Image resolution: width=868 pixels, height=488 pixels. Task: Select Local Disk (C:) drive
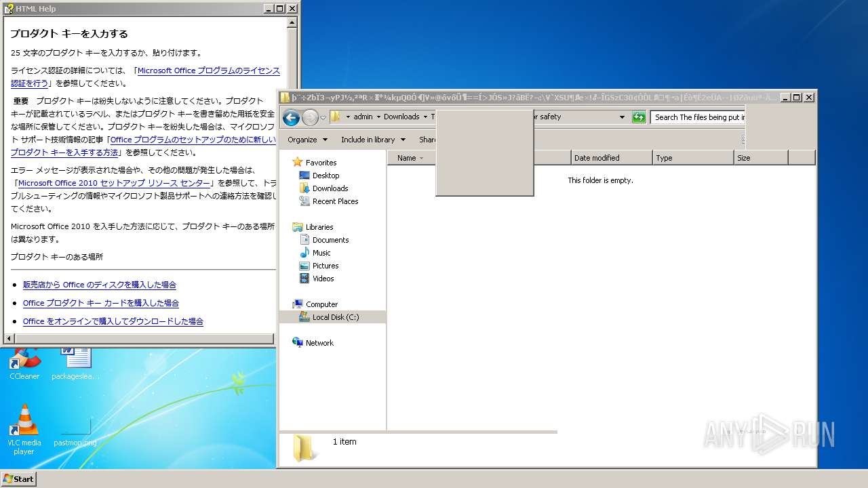(336, 317)
